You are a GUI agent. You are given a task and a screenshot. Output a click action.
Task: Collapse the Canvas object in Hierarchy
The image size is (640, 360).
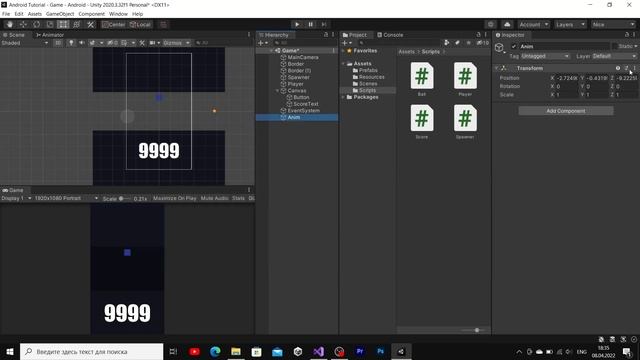[x=278, y=91]
